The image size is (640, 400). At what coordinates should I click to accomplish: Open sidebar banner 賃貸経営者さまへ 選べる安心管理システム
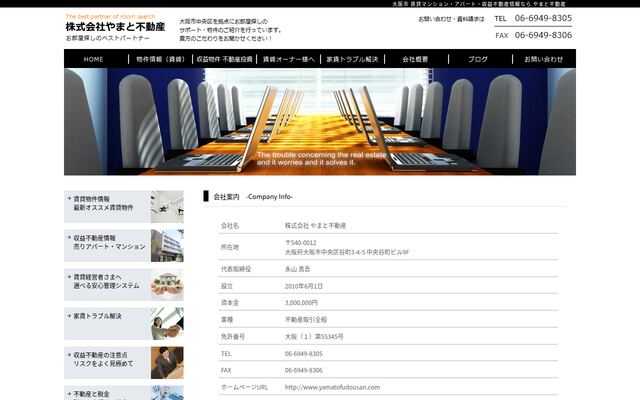(x=124, y=284)
